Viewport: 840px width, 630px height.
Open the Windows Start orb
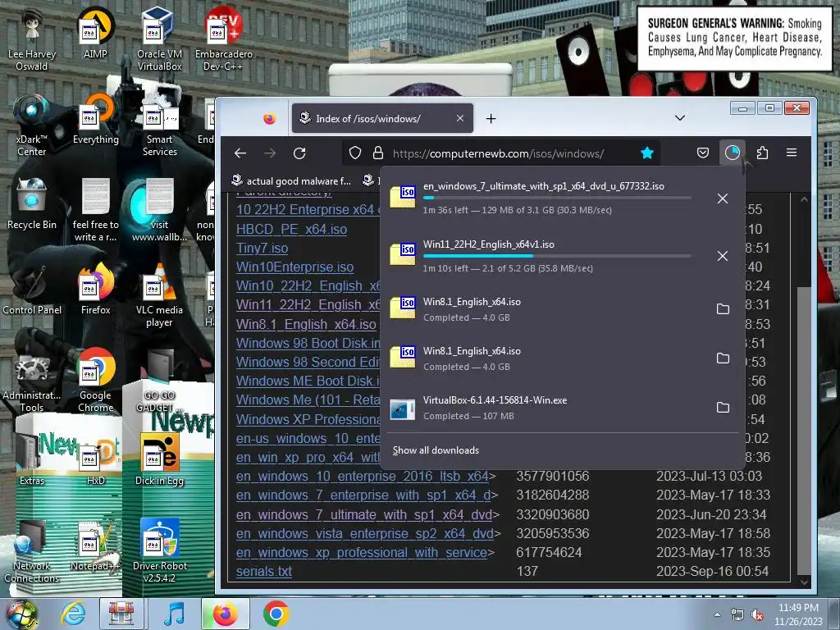pyautogui.click(x=22, y=614)
